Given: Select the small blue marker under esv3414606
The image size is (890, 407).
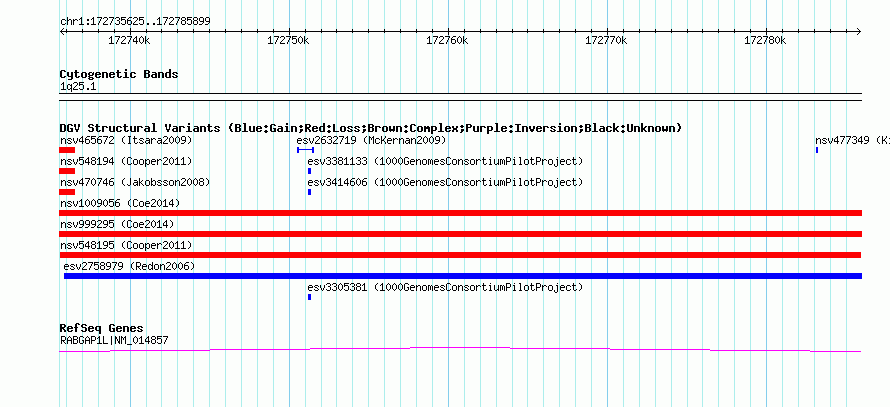Looking at the screenshot, I should pos(309,192).
